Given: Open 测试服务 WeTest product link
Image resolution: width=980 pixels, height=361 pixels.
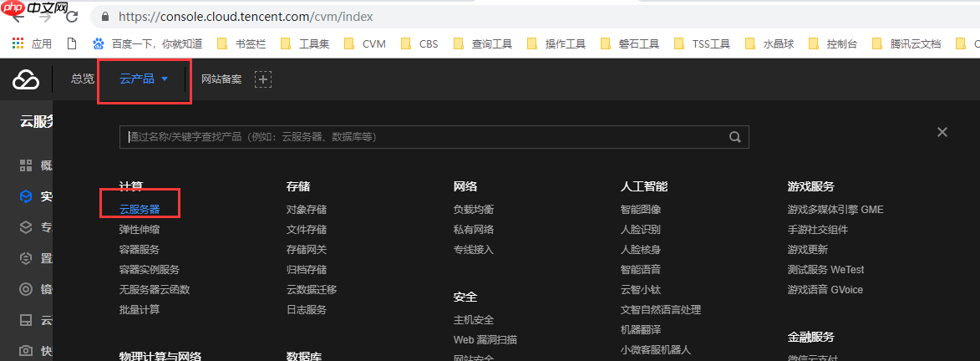Looking at the screenshot, I should click(x=825, y=270).
